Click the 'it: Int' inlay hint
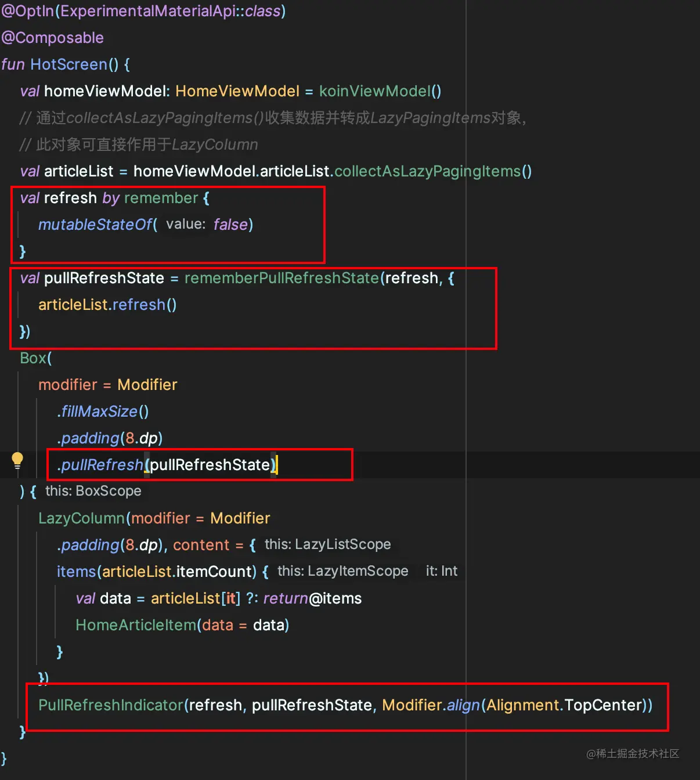 tap(442, 571)
